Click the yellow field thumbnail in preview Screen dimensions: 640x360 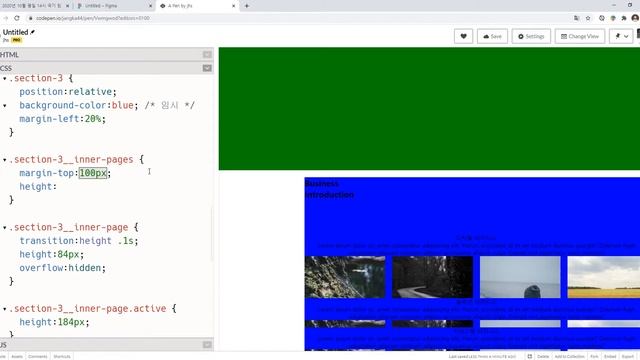tap(604, 277)
